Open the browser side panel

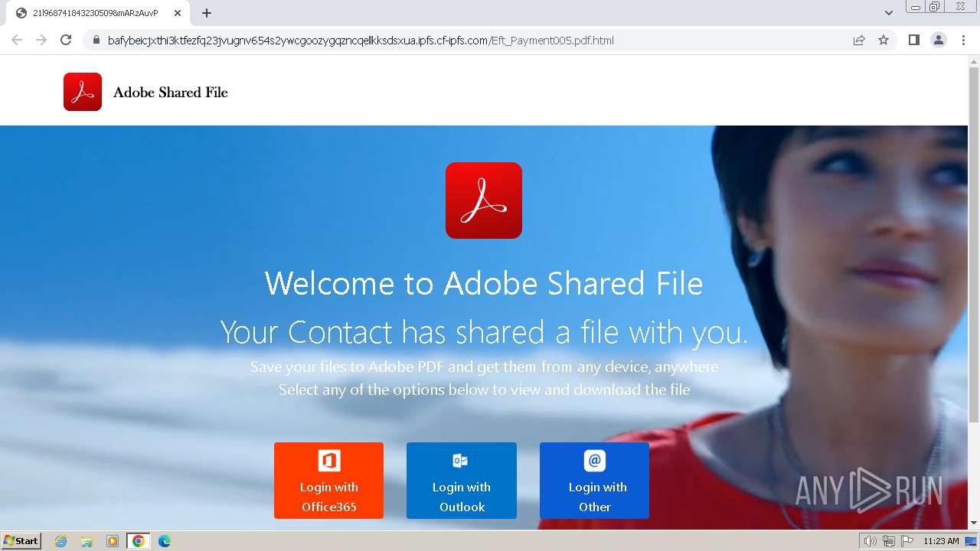tap(913, 41)
